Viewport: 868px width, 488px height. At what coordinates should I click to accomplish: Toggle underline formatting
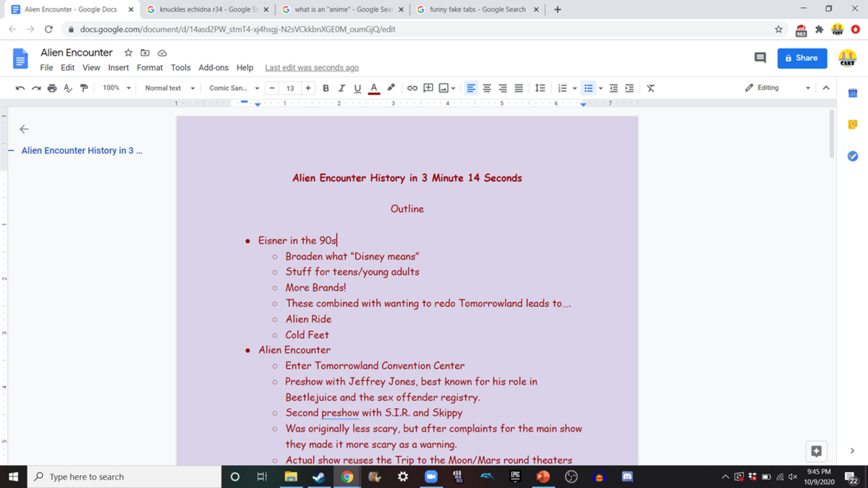(357, 88)
